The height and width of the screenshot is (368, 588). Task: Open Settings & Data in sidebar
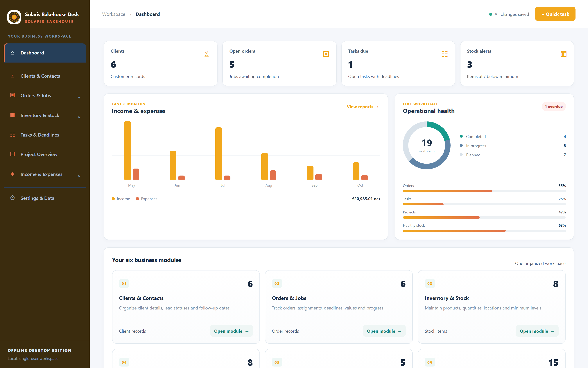(45, 198)
